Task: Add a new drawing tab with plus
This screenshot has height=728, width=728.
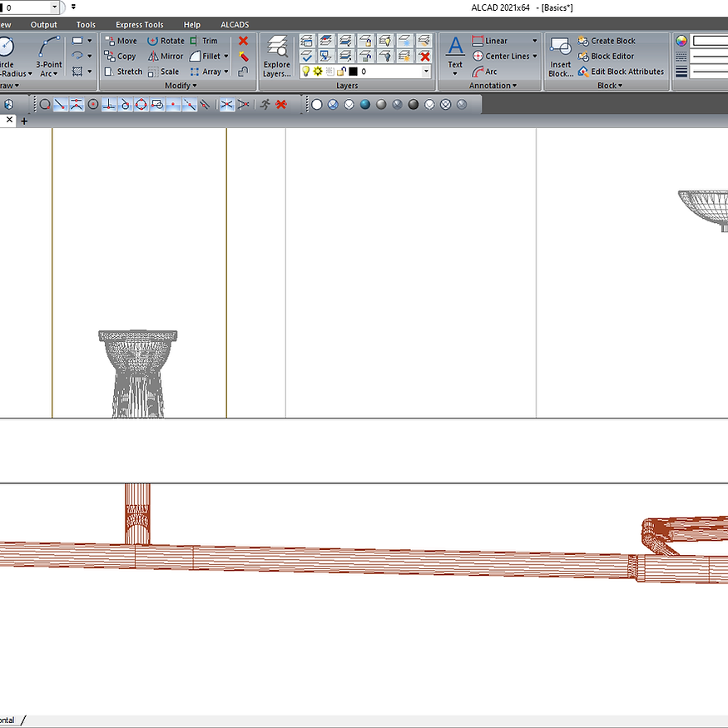Action: point(24,121)
